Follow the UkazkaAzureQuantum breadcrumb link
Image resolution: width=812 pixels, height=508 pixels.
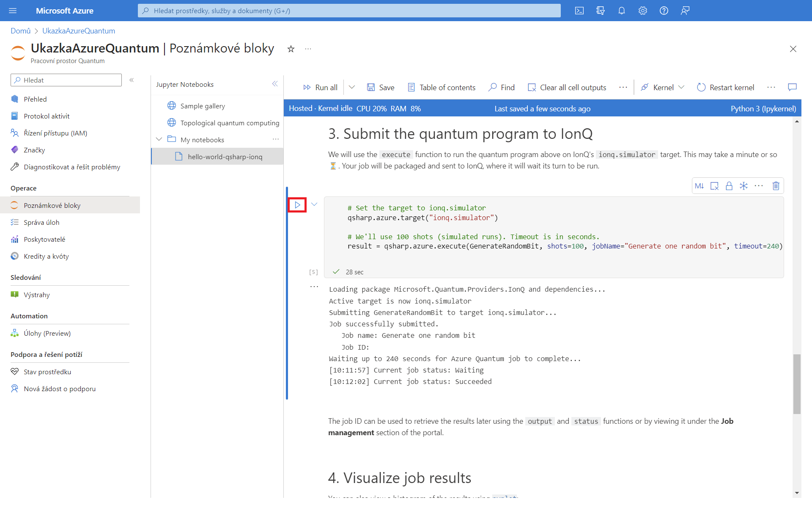click(79, 31)
